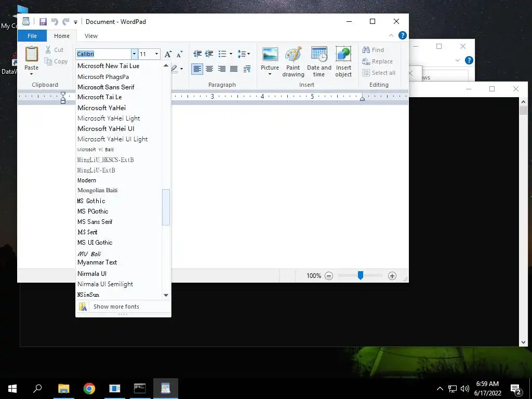Expand the Paste options arrow
The width and height of the screenshot is (532, 399).
click(x=32, y=74)
